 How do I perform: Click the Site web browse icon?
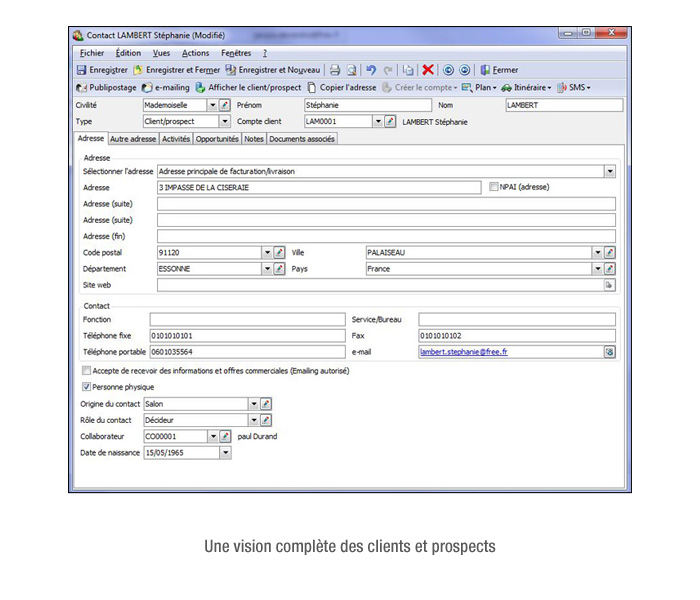point(609,285)
